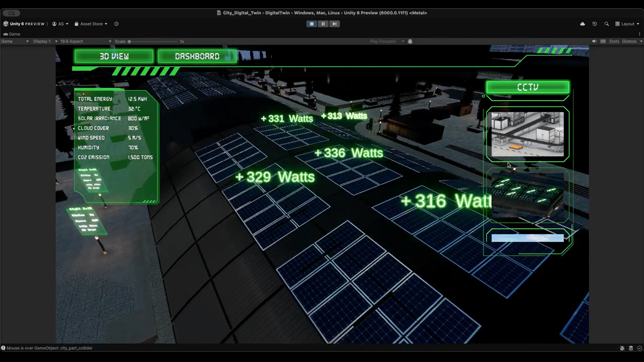Toggle Gizmos in Game view
The height and width of the screenshot is (362, 644).
click(629, 41)
